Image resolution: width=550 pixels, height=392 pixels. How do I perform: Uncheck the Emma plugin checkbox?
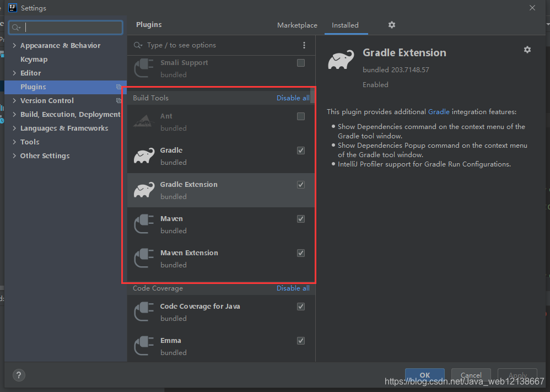[301, 341]
